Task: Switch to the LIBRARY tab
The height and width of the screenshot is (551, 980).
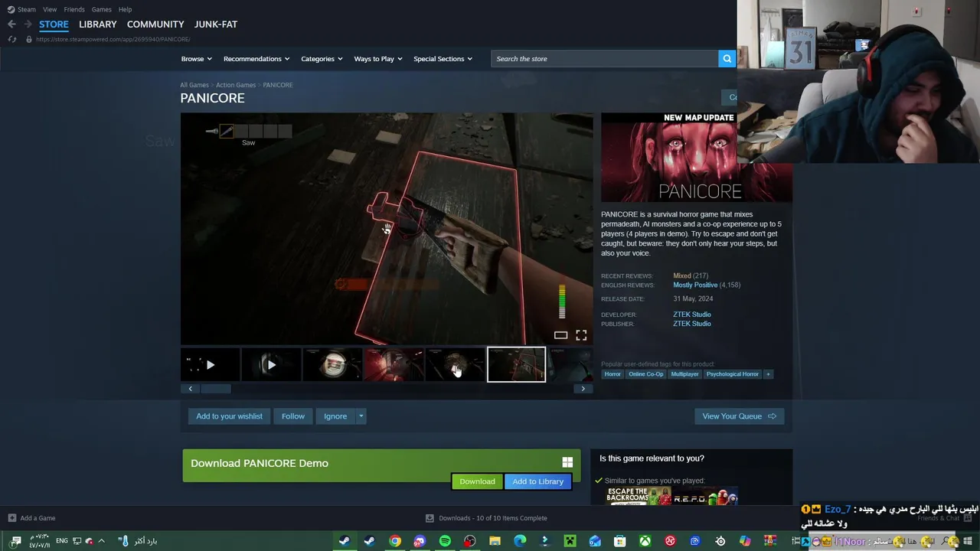Action: 98,24
